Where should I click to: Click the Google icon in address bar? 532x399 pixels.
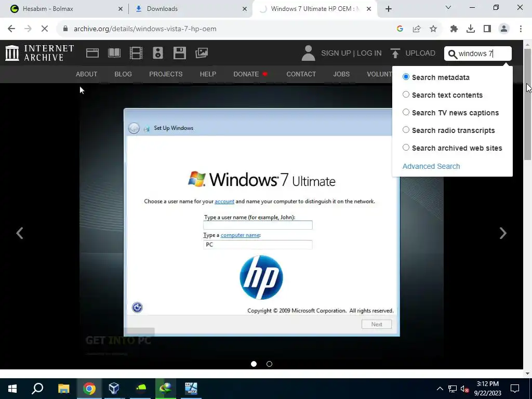click(400, 29)
